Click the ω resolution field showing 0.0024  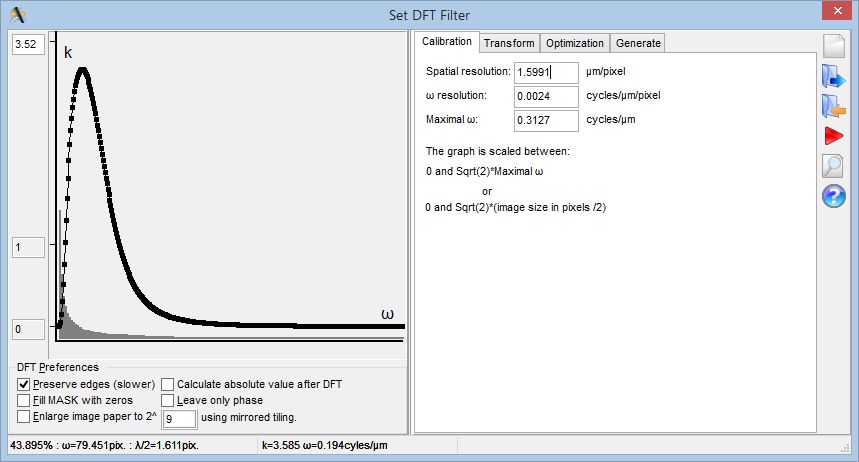pos(546,96)
